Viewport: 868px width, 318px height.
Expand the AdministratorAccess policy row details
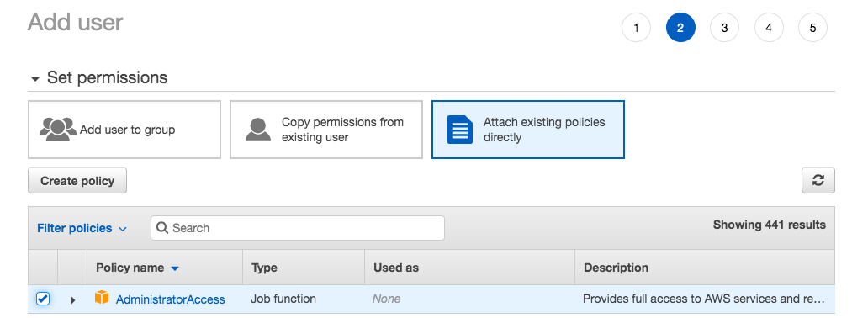[72, 300]
